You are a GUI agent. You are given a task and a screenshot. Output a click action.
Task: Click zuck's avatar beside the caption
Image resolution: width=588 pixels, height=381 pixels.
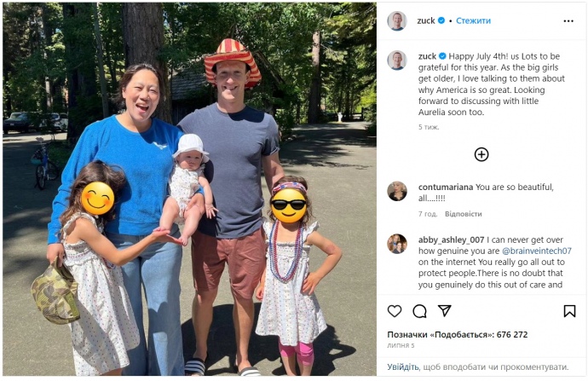coord(397,60)
